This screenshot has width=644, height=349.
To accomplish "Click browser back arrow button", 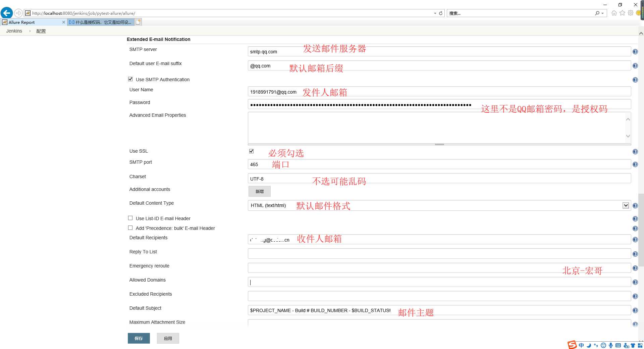I will (7, 13).
